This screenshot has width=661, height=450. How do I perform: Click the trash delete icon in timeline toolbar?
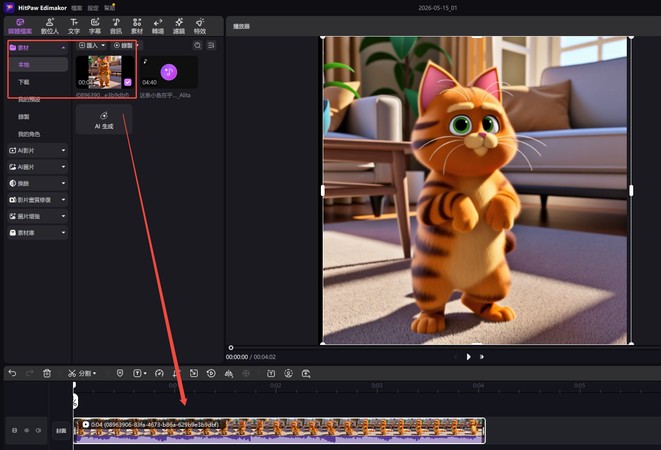tap(47, 373)
